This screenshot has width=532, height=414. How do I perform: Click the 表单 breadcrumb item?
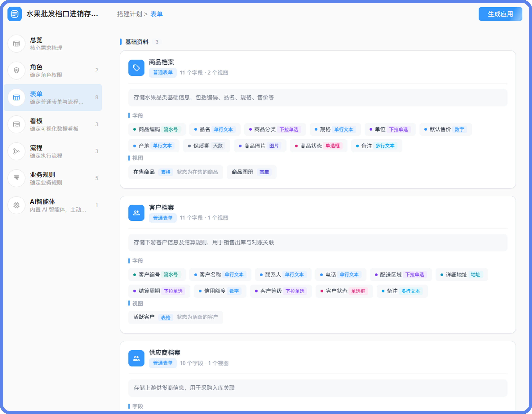coord(157,14)
